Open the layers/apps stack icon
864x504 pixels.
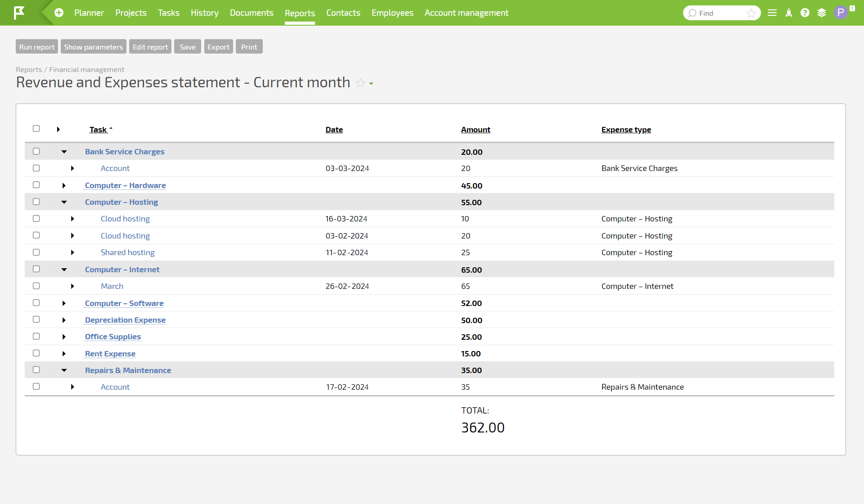point(822,13)
